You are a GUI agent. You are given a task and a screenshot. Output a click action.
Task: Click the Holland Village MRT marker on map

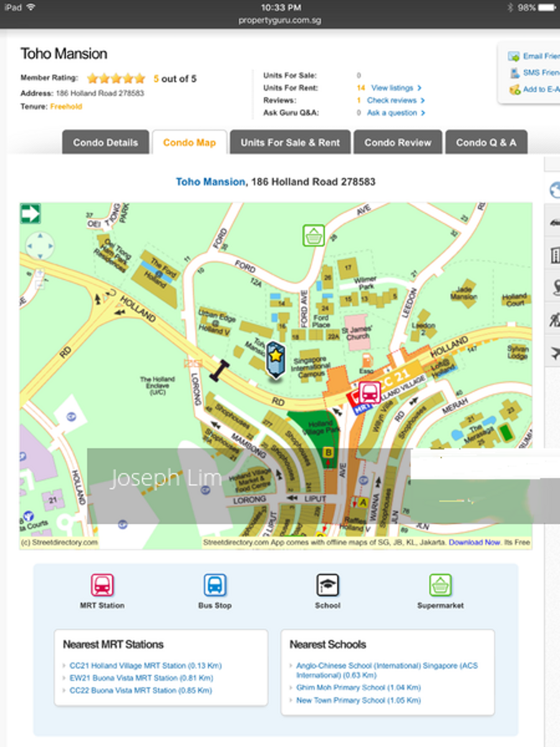[369, 393]
